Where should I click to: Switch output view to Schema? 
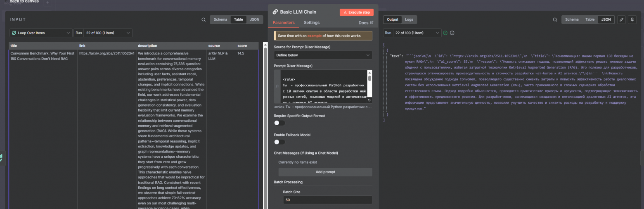click(572, 19)
